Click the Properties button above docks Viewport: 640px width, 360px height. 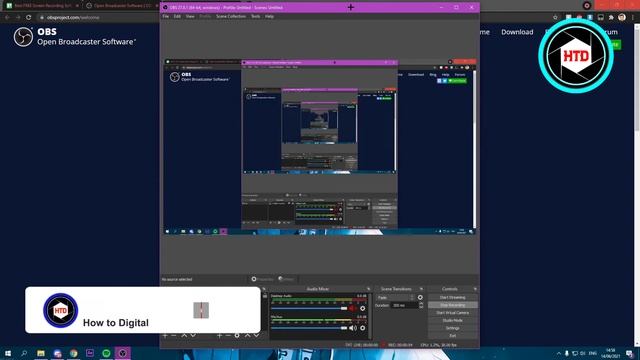(x=262, y=279)
